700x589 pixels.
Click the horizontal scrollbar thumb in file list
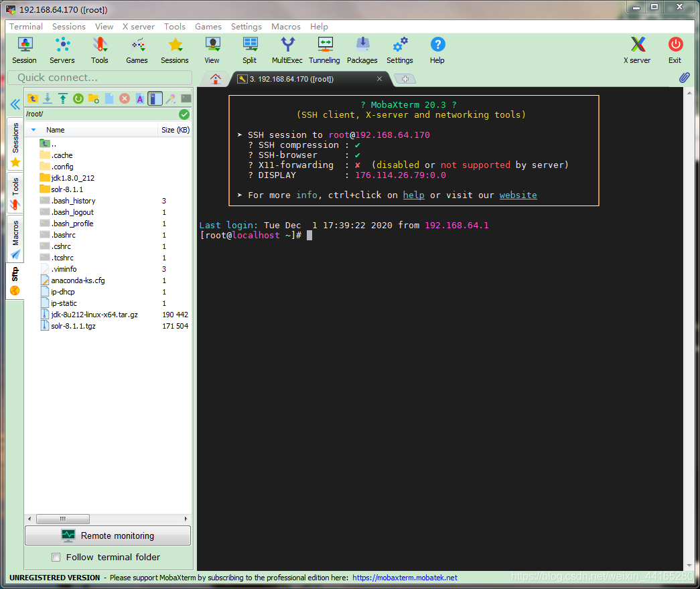(x=63, y=519)
